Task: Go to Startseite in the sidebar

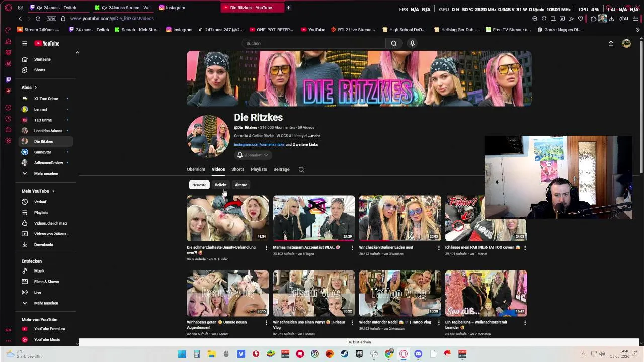Action: click(x=42, y=59)
